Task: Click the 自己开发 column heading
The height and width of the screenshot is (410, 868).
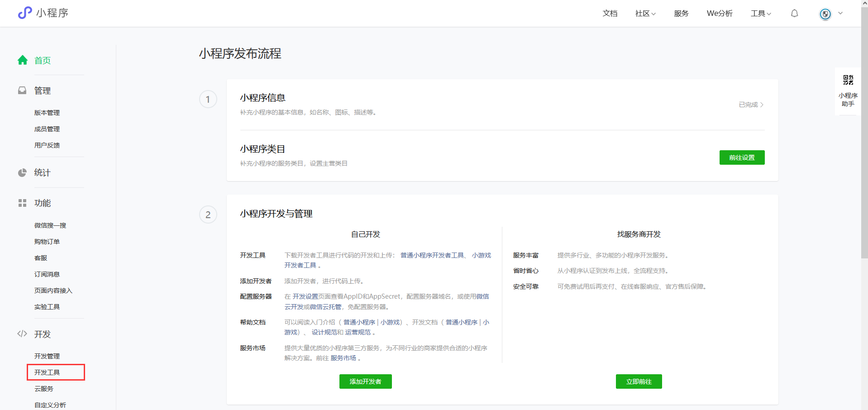Action: coord(366,234)
